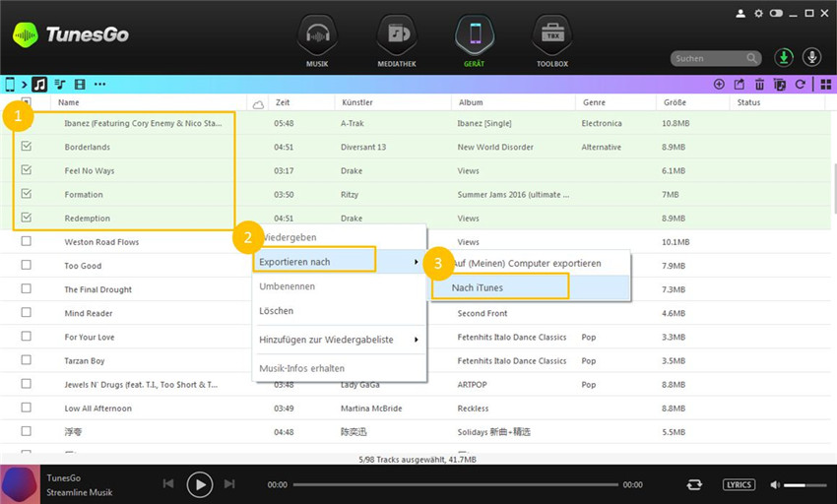
Task: Click the add music plus icon
Action: [x=719, y=84]
